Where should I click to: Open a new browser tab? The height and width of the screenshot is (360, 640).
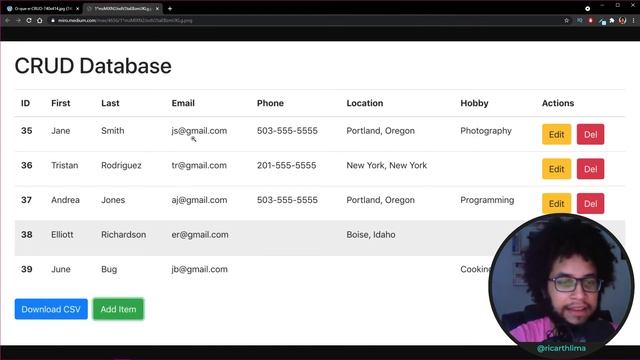pyautogui.click(x=170, y=8)
